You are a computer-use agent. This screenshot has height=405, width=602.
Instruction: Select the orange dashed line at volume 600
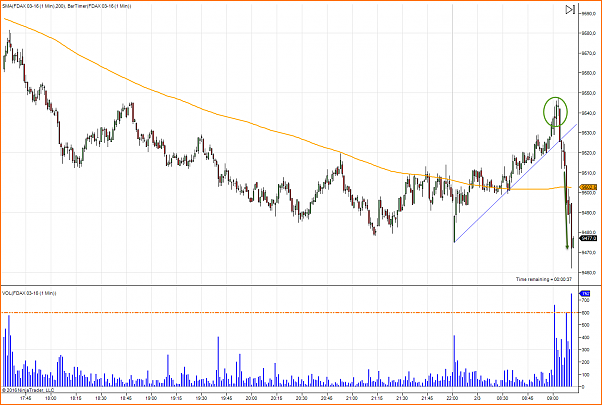[290, 312]
